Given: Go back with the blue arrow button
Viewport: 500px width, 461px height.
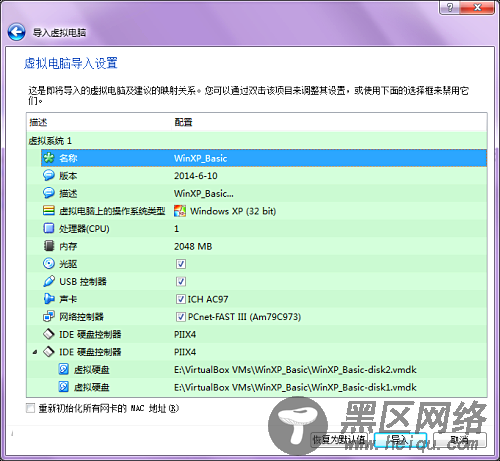Looking at the screenshot, I should 16,32.
